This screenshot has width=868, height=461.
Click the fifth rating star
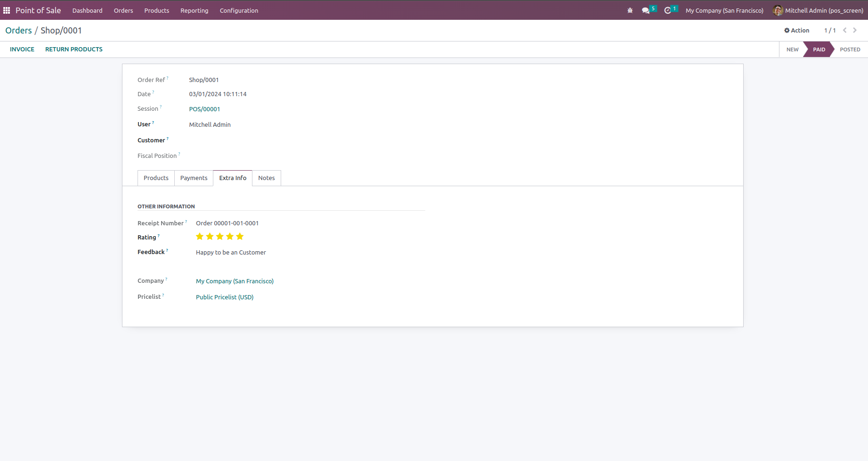pos(240,237)
